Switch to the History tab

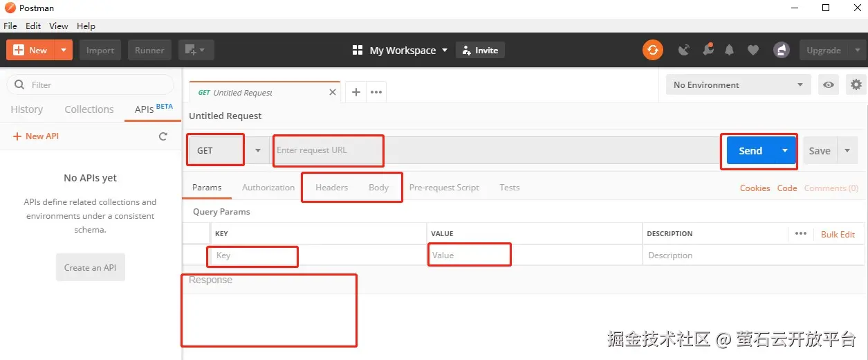(27, 109)
